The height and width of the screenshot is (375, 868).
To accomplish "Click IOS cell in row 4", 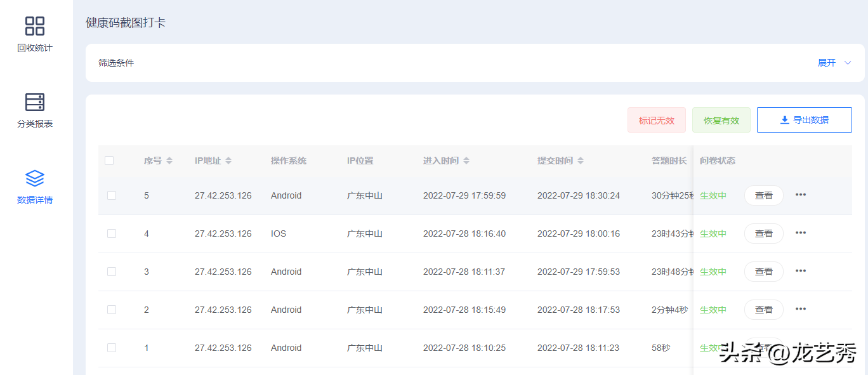I will (279, 234).
